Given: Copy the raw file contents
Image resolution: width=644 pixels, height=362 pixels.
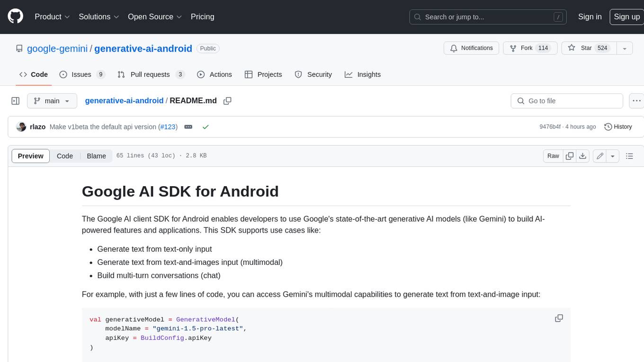Looking at the screenshot, I should point(570,156).
